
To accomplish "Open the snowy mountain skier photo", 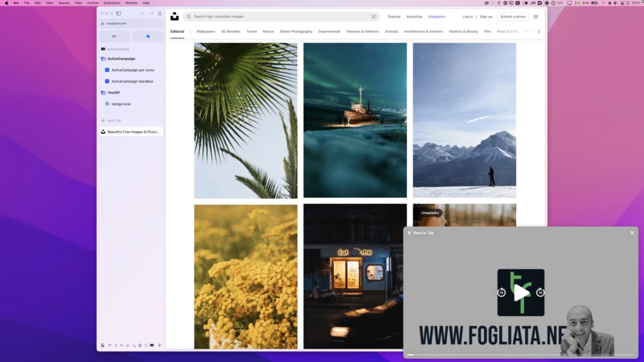I will coord(464,120).
